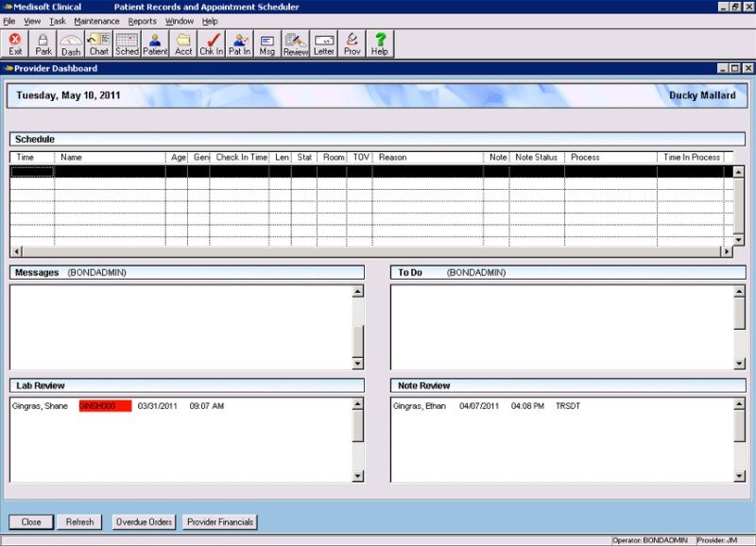Click the Exit toolbar icon
This screenshot has height=546, width=756.
click(x=15, y=44)
